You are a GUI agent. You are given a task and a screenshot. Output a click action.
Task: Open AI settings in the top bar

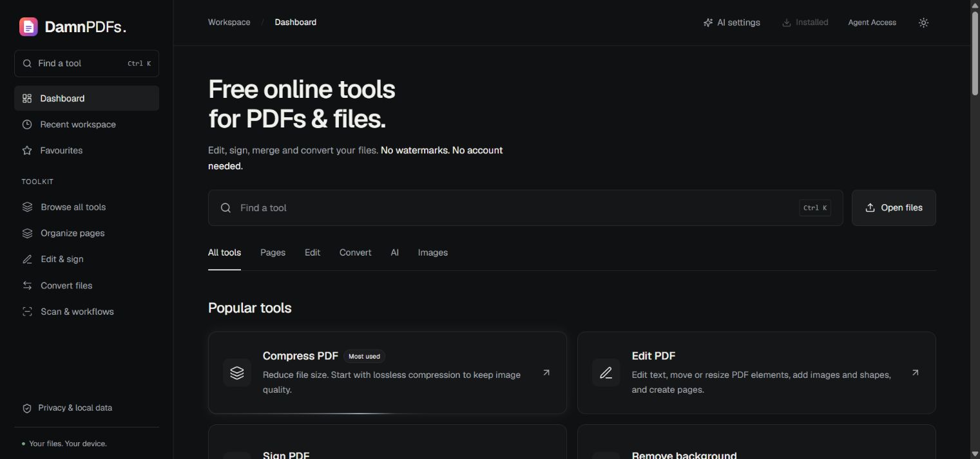[x=732, y=23]
